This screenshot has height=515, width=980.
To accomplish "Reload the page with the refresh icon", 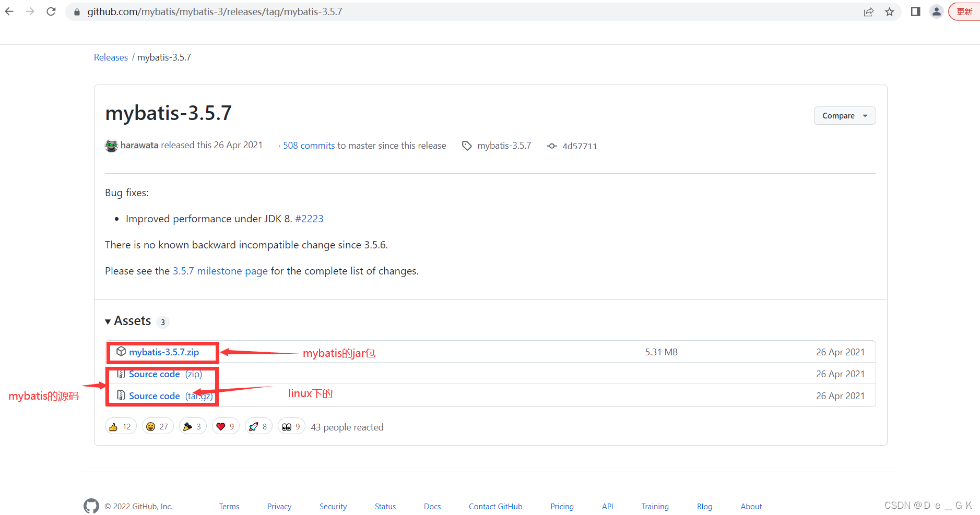I will (x=51, y=11).
